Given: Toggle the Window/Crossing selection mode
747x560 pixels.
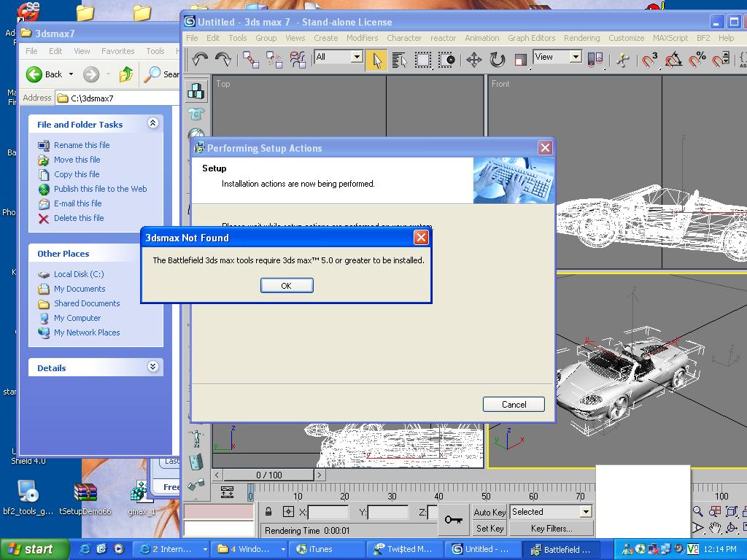Looking at the screenshot, I should click(x=446, y=60).
